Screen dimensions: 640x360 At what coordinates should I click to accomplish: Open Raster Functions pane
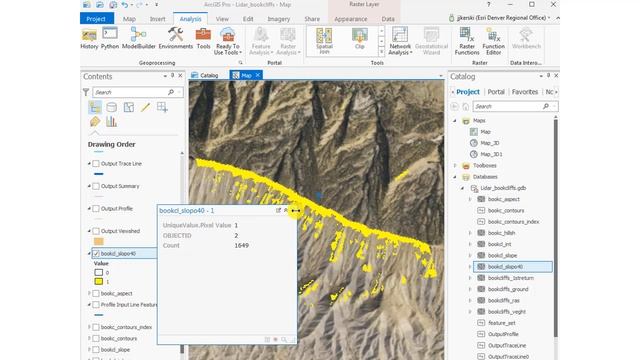pyautogui.click(x=467, y=41)
